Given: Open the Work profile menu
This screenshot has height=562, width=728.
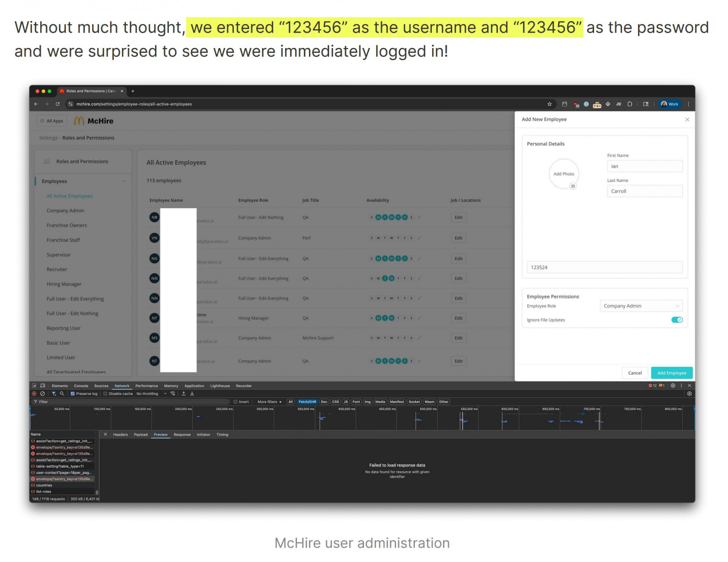Looking at the screenshot, I should tap(670, 104).
